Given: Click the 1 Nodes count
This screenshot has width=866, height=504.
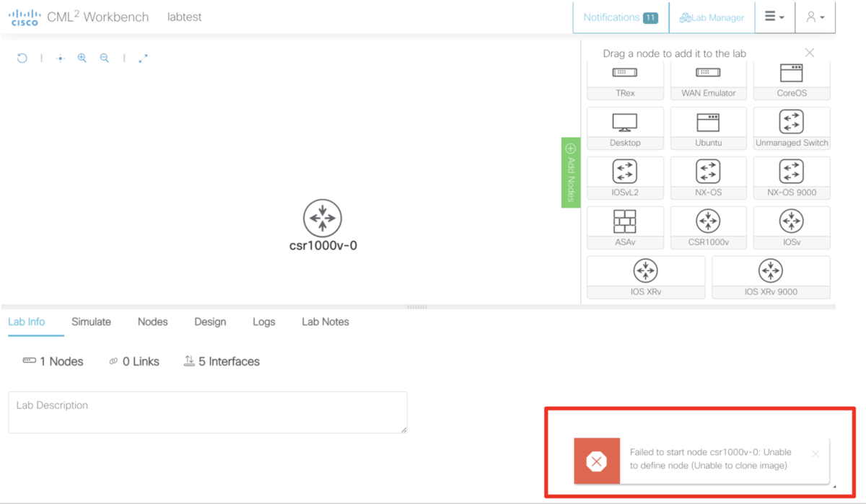Looking at the screenshot, I should pos(53,361).
